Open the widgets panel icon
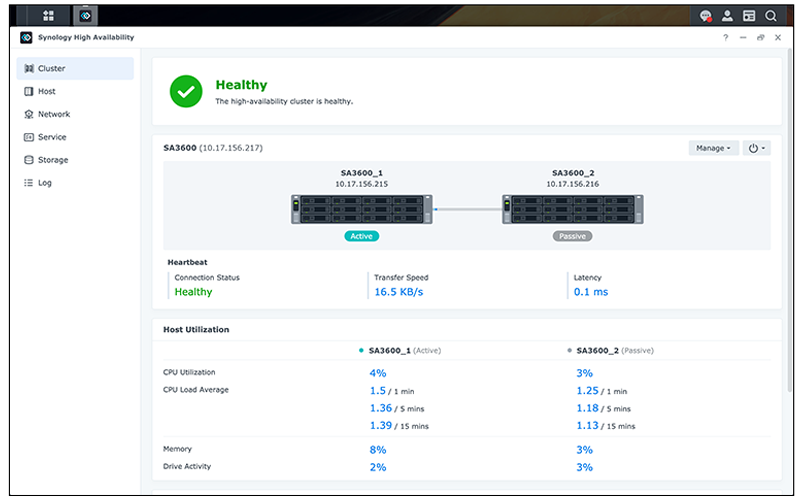The width and height of the screenshot is (800, 500). [x=749, y=16]
